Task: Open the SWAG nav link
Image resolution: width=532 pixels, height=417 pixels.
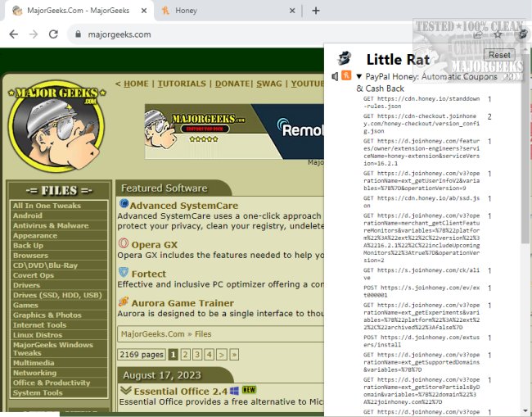Action: click(x=269, y=84)
